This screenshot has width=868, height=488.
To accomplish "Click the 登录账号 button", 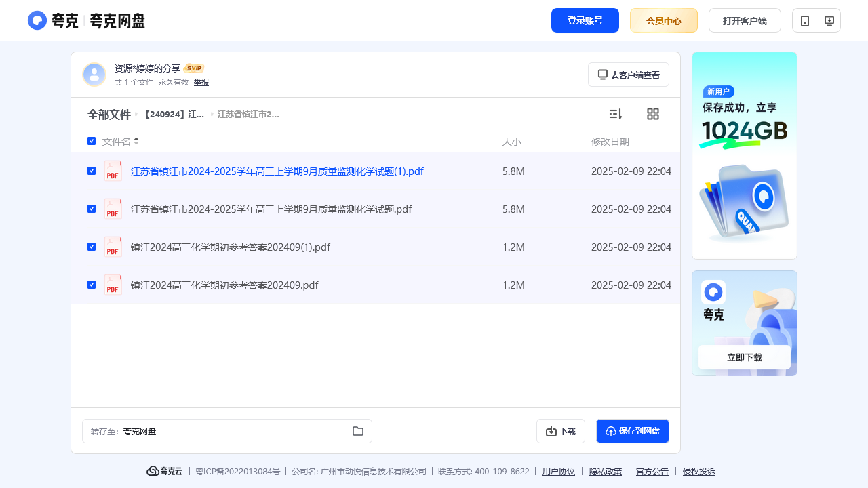I will [585, 20].
